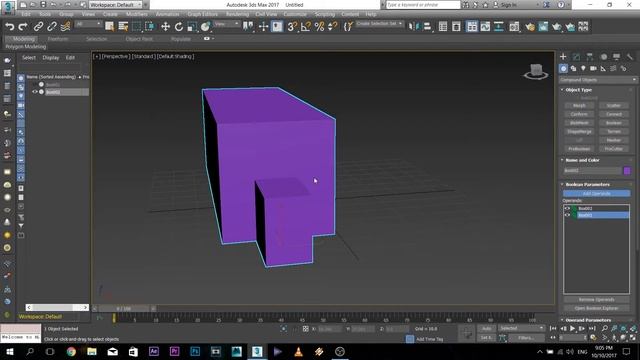This screenshot has height=360, width=640.
Task: Pick the Rectangular Selection Region tool
Action: click(x=136, y=27)
